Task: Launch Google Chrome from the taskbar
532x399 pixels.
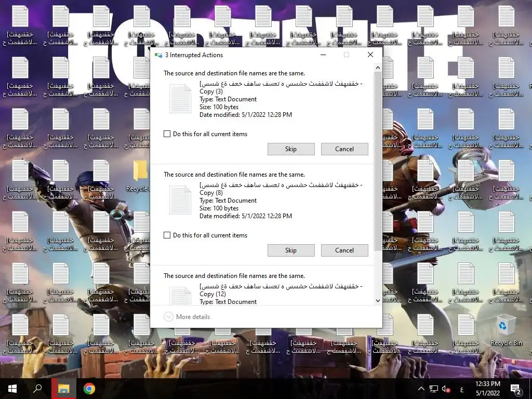Action: 89,389
